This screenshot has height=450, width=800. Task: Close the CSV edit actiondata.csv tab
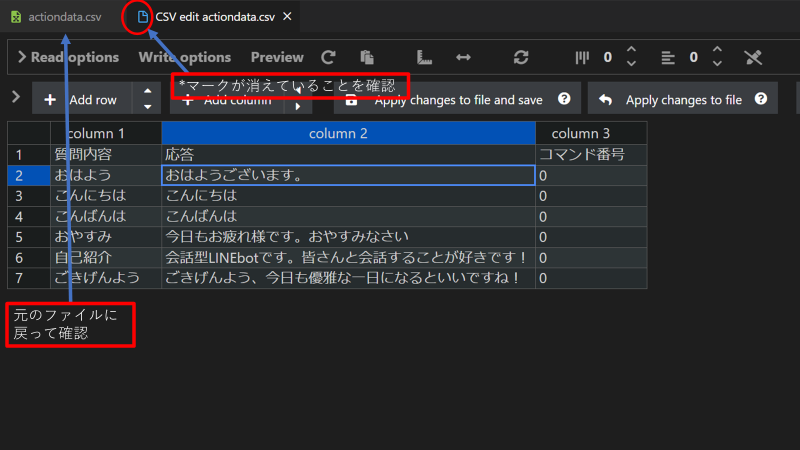pos(287,16)
